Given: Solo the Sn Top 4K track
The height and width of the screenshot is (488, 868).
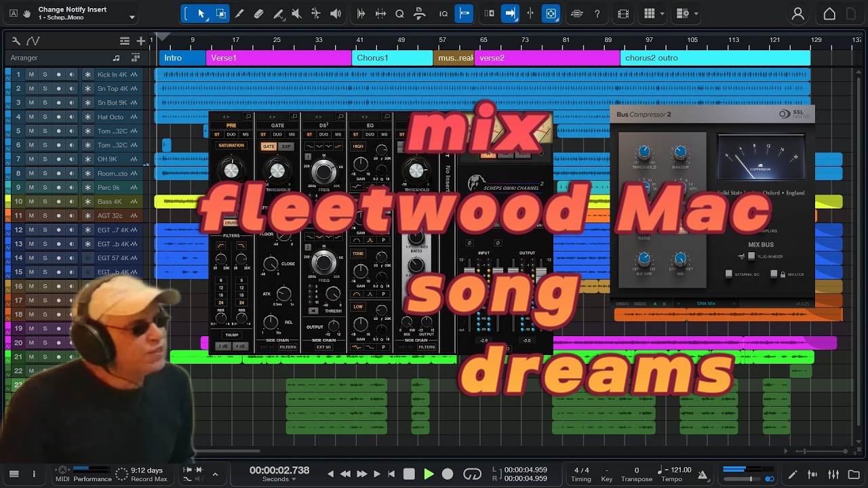Looking at the screenshot, I should tap(45, 89).
